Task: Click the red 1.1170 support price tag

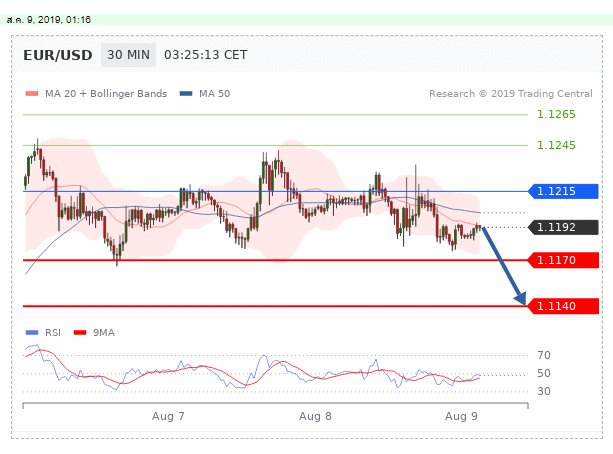Action: point(563,260)
